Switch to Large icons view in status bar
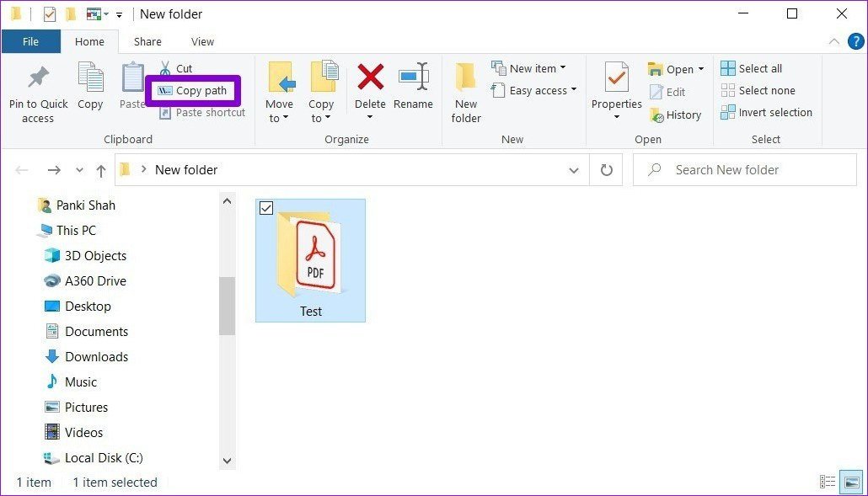Image resolution: width=868 pixels, height=496 pixels. click(x=852, y=483)
